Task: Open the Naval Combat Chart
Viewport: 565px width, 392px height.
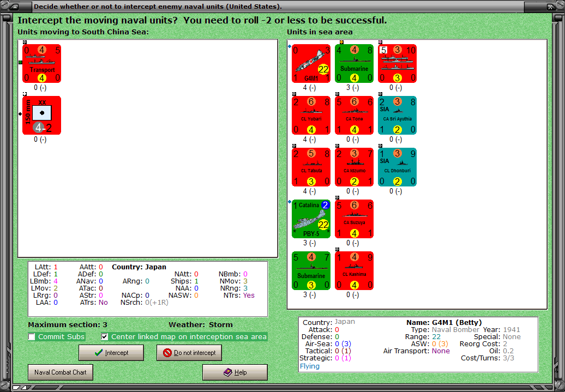Action: coord(61,372)
